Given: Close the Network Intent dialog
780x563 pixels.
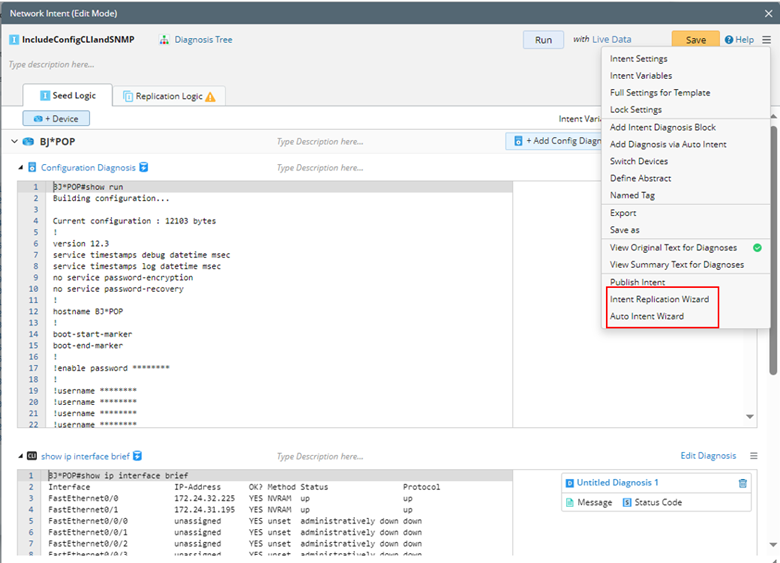Looking at the screenshot, I should coord(769,14).
